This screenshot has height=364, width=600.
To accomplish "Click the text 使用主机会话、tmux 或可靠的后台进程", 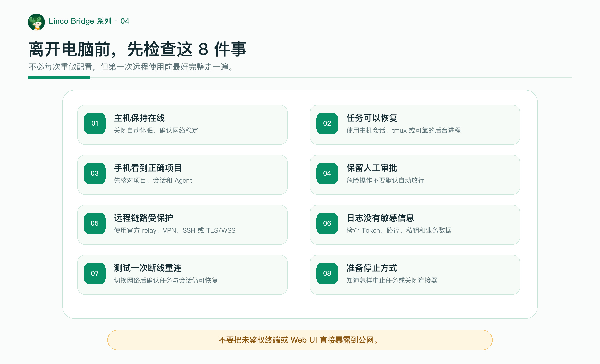I will point(404,130).
